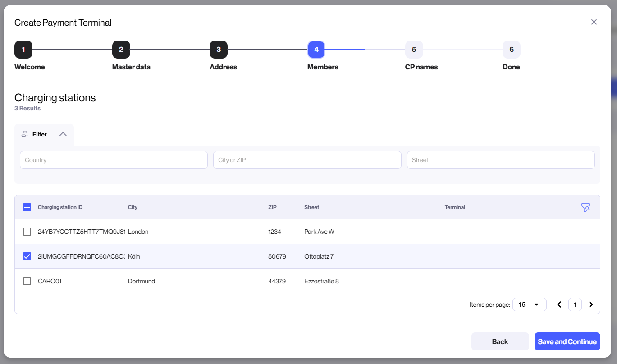Viewport: 617px width, 364px height.
Task: Click the filter sliders icon beside Filter
Action: click(24, 134)
